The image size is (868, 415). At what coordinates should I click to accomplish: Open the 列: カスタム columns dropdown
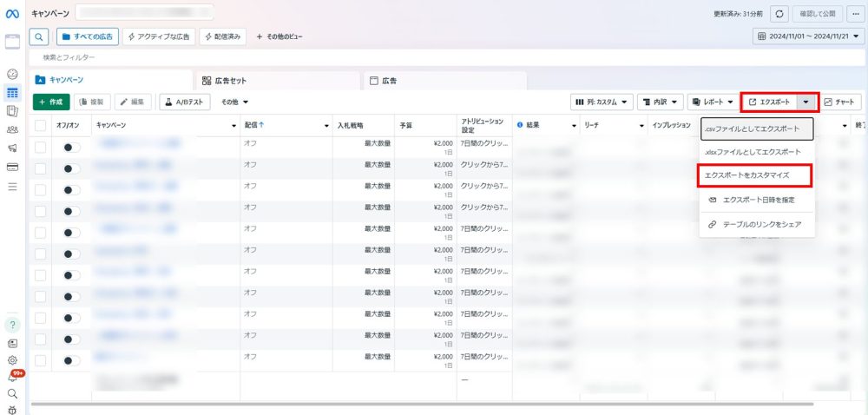tap(602, 102)
